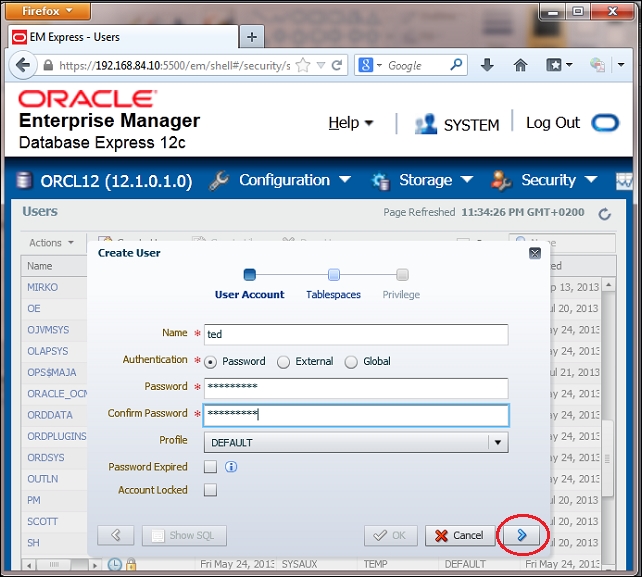
Task: Check the Password Expired checkbox
Action: pos(210,466)
